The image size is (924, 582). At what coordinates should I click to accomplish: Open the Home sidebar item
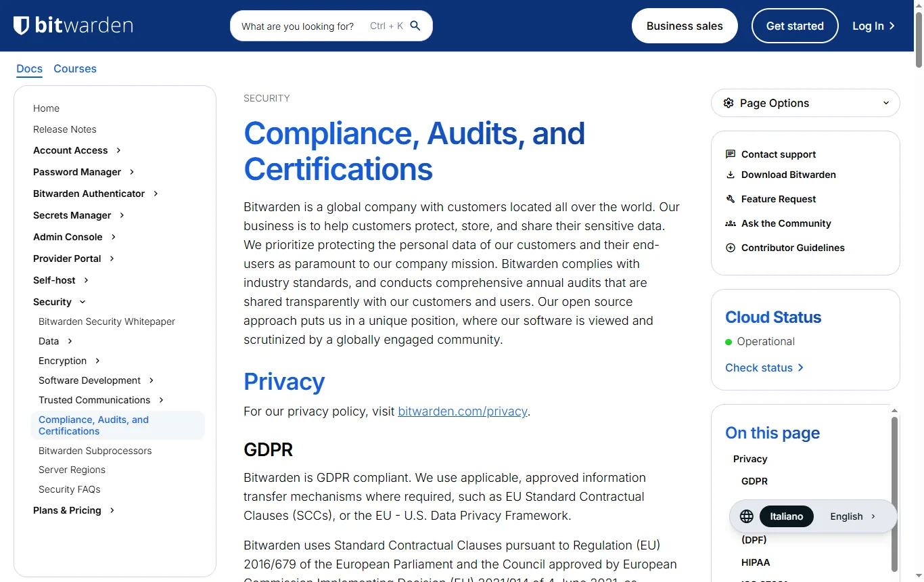(46, 108)
